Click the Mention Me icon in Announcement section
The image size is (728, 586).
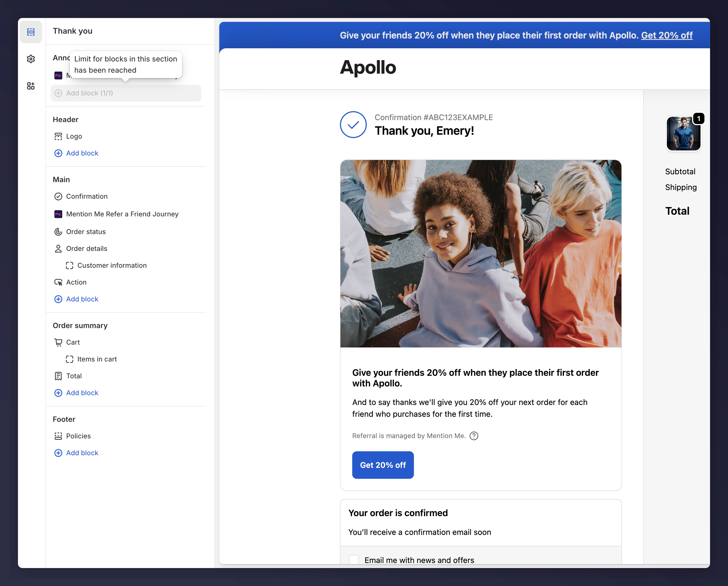(x=58, y=75)
